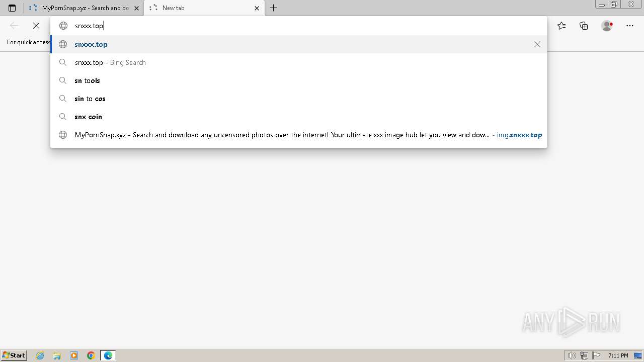This screenshot has width=644, height=362.
Task: Open the Favorites star icon
Action: 561,26
